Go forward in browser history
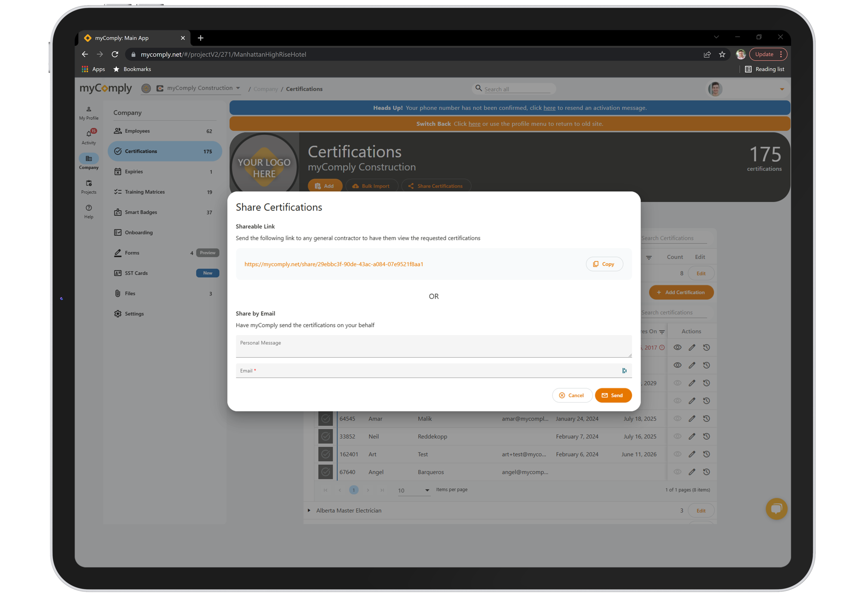Viewport: 868px width, 597px height. click(x=100, y=54)
